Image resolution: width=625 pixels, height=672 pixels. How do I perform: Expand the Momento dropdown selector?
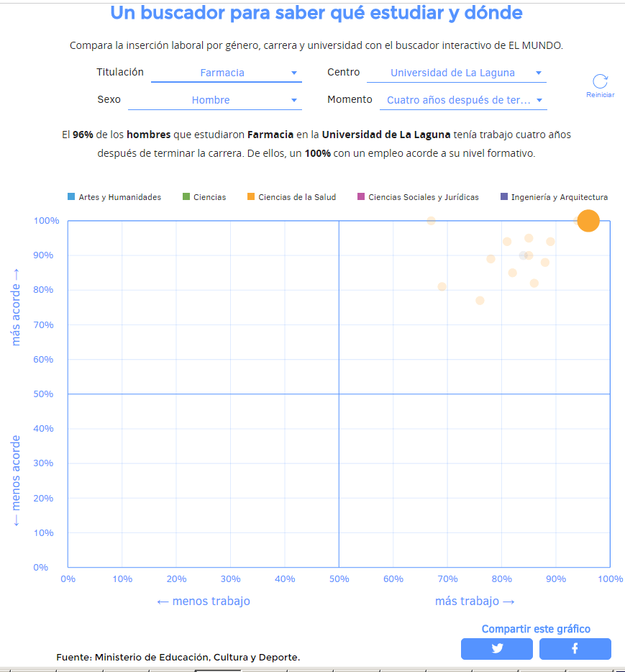[463, 100]
